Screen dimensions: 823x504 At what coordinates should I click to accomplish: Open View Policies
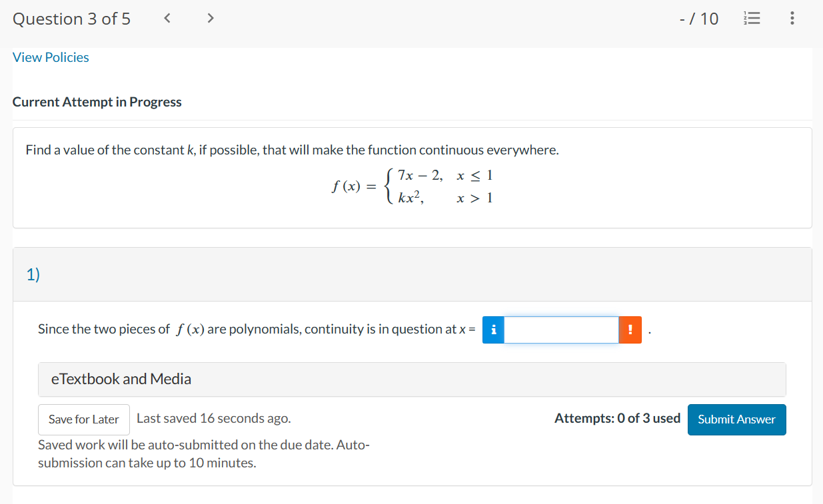51,57
